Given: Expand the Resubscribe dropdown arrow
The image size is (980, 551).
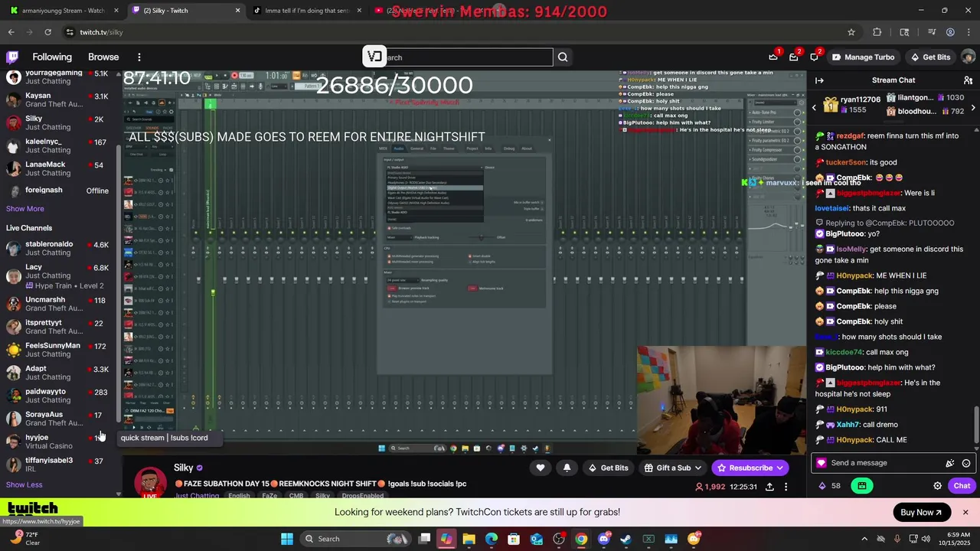Looking at the screenshot, I should pyautogui.click(x=780, y=468).
